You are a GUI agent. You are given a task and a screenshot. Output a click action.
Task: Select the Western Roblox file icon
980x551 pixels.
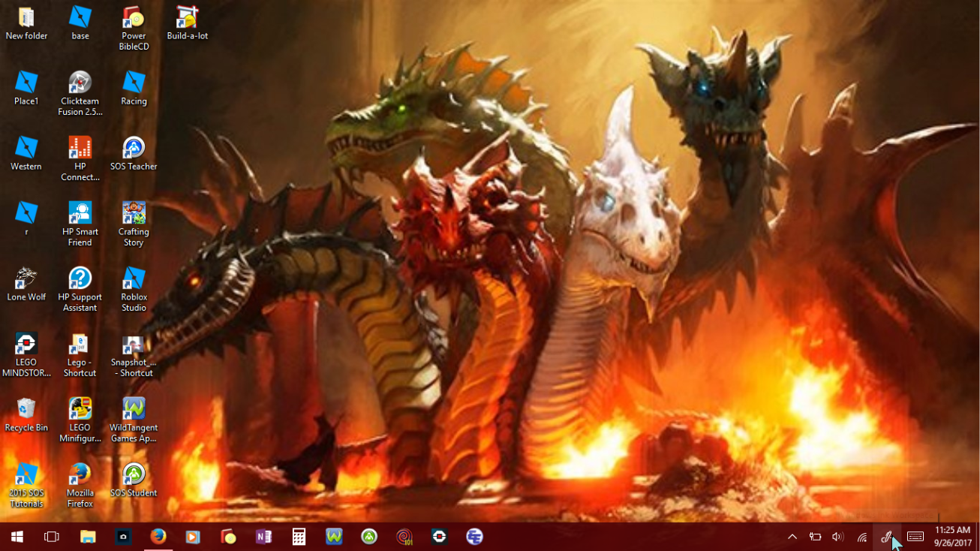[26, 154]
